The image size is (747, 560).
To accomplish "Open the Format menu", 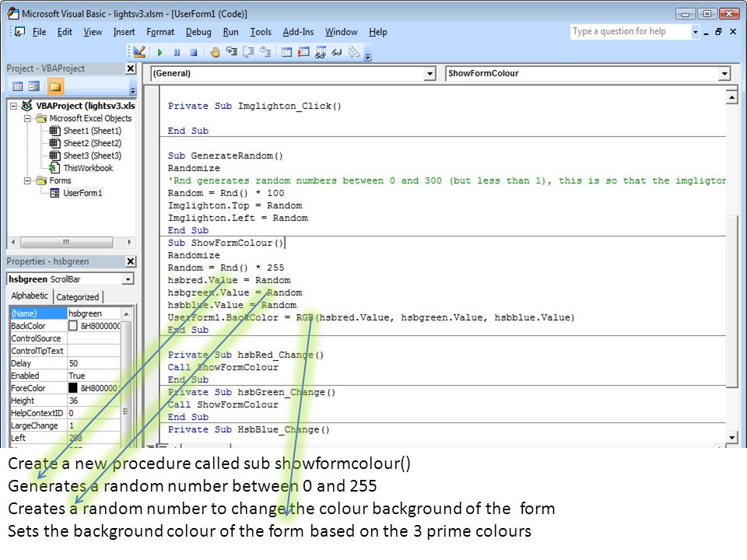I will coord(160,32).
